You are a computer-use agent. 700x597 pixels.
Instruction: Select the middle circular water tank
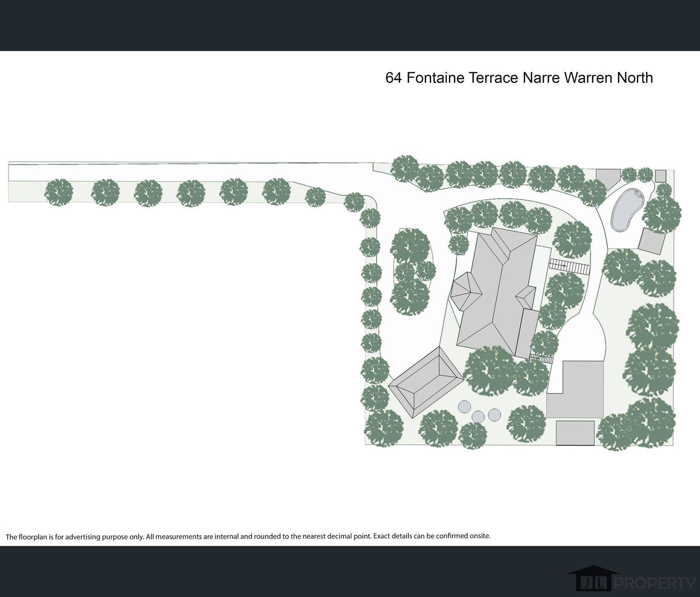[478, 416]
